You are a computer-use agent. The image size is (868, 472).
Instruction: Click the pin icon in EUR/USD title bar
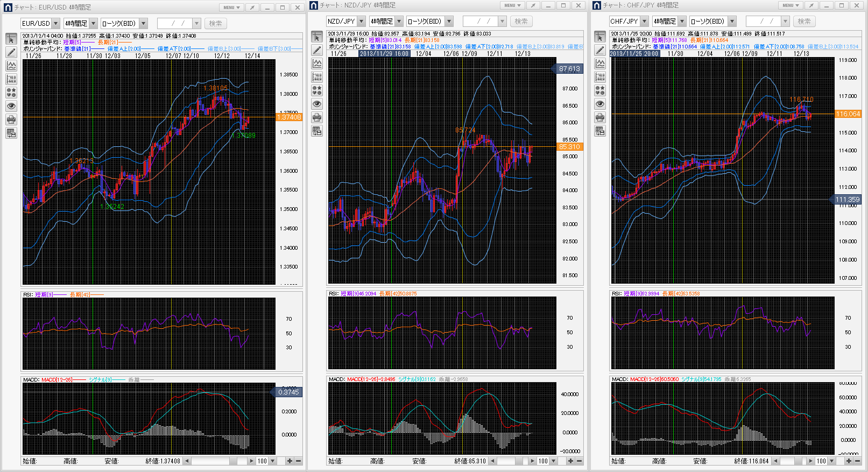tap(252, 8)
